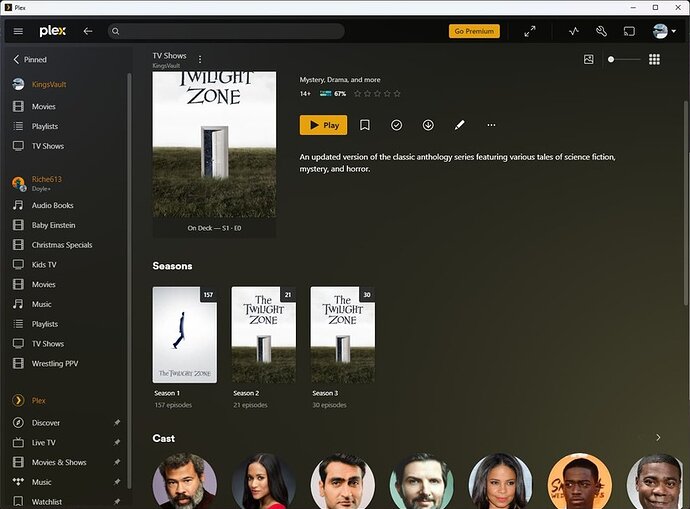Open the Cast to device icon
The width and height of the screenshot is (690, 509).
629,31
